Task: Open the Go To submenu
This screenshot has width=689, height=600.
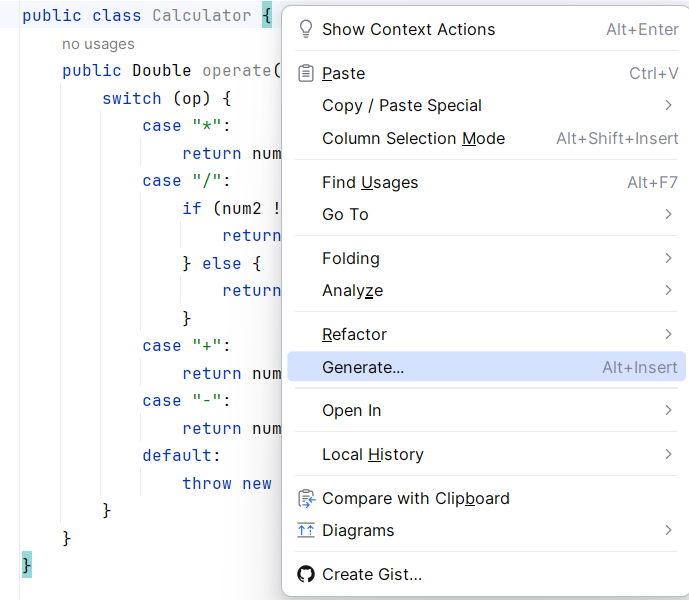Action: (x=486, y=215)
